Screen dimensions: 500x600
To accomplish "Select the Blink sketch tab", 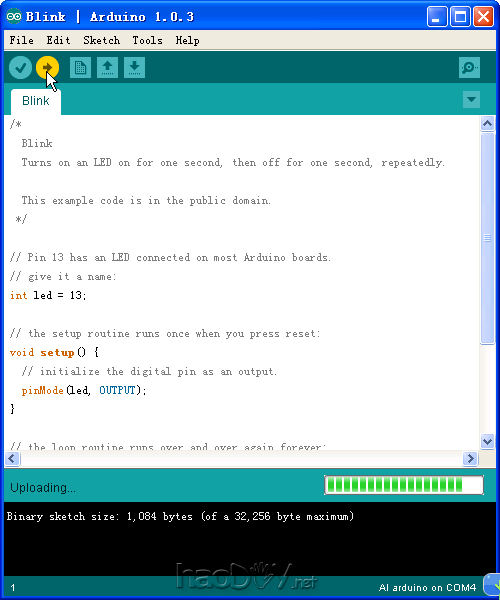I will 36,101.
